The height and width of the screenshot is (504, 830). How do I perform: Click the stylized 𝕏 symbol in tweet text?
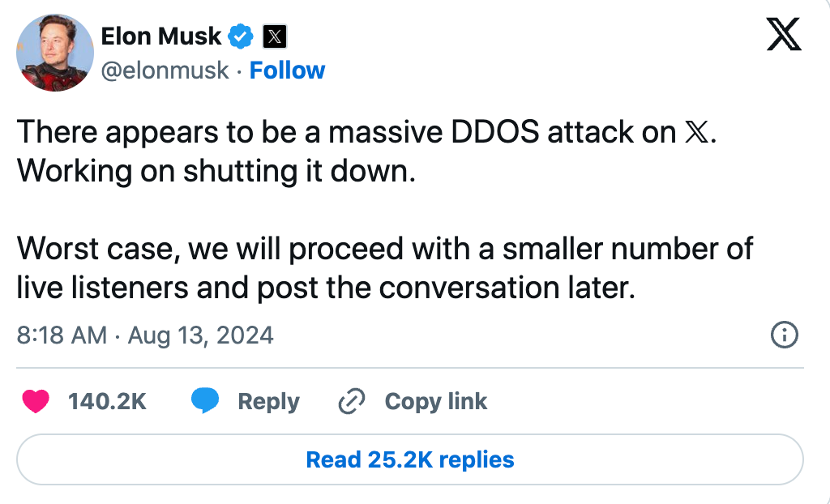[x=695, y=132]
